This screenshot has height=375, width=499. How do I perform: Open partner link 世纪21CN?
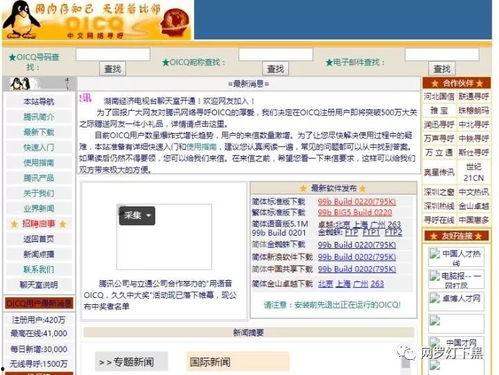474,172
